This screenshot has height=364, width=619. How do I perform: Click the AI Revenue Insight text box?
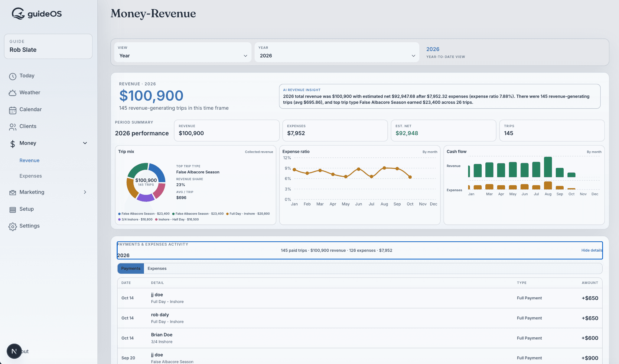[x=440, y=96]
